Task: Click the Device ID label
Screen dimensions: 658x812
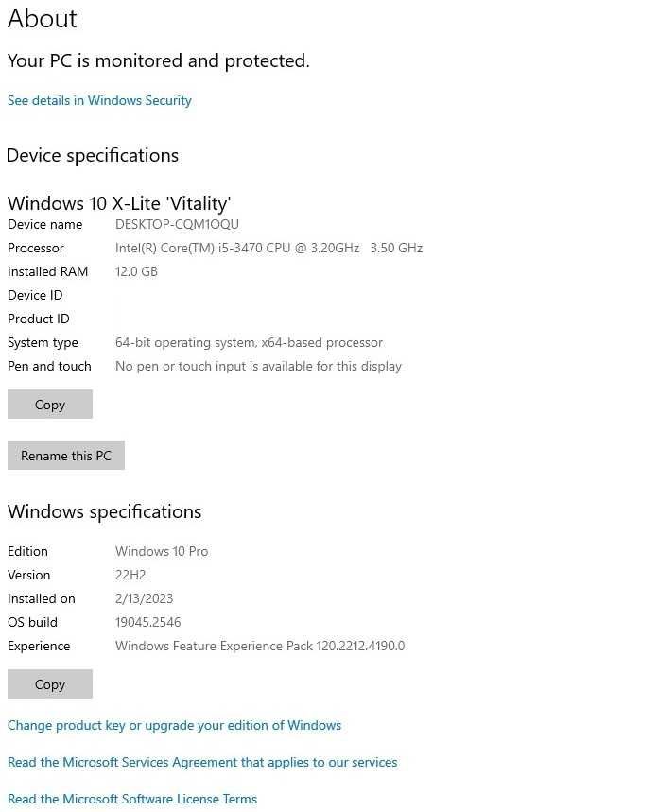Action: 35,296
